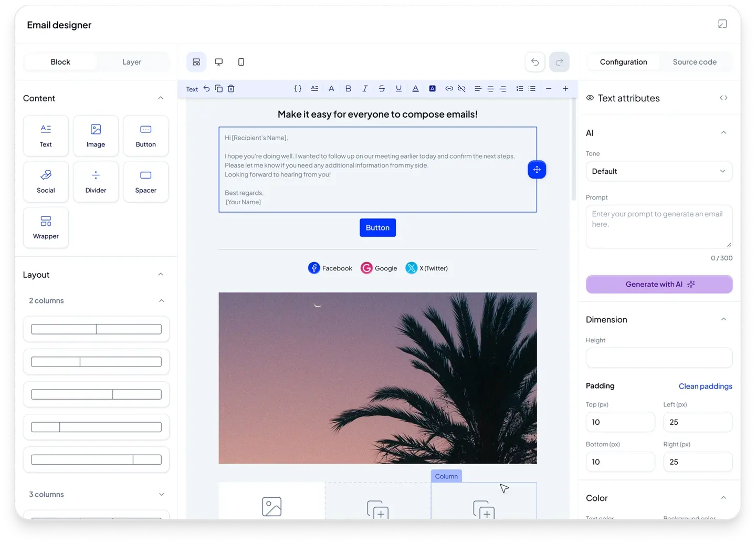The width and height of the screenshot is (756, 544).
Task: Click the minus icon in the text toolbar
Action: [x=549, y=89]
